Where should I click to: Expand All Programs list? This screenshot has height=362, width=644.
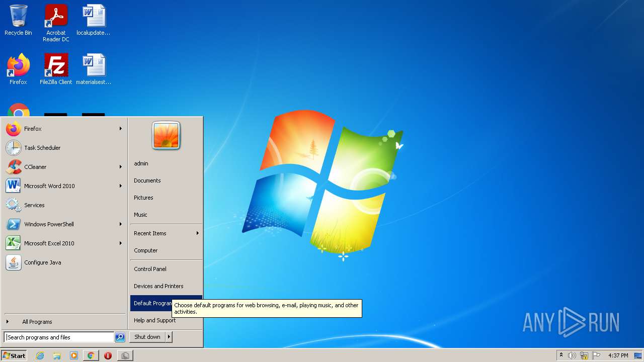64,322
